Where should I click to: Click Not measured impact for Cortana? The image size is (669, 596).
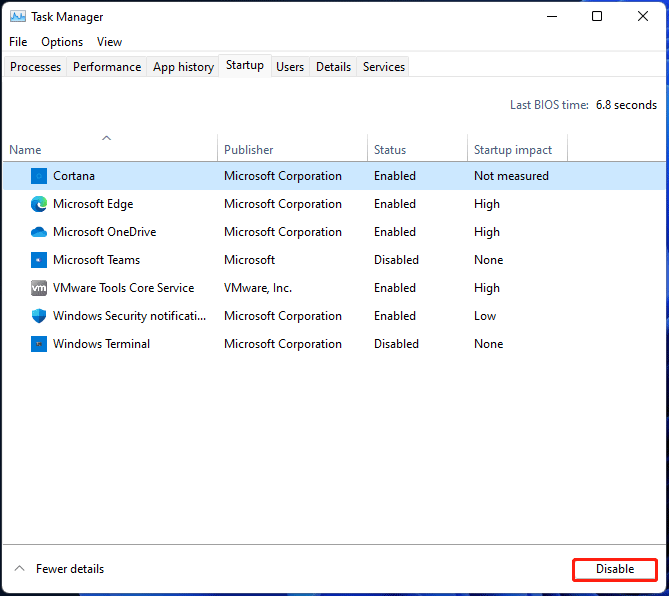click(511, 176)
